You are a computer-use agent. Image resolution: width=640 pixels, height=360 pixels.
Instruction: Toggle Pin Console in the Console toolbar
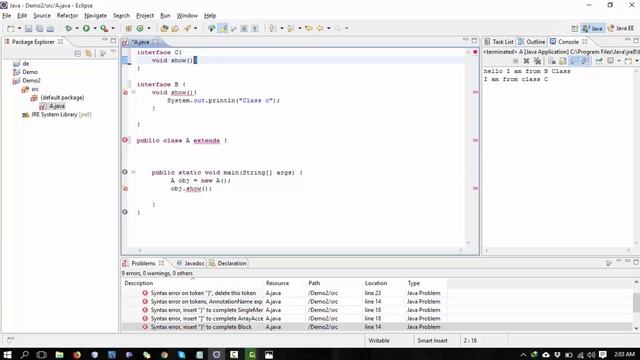[x=599, y=61]
